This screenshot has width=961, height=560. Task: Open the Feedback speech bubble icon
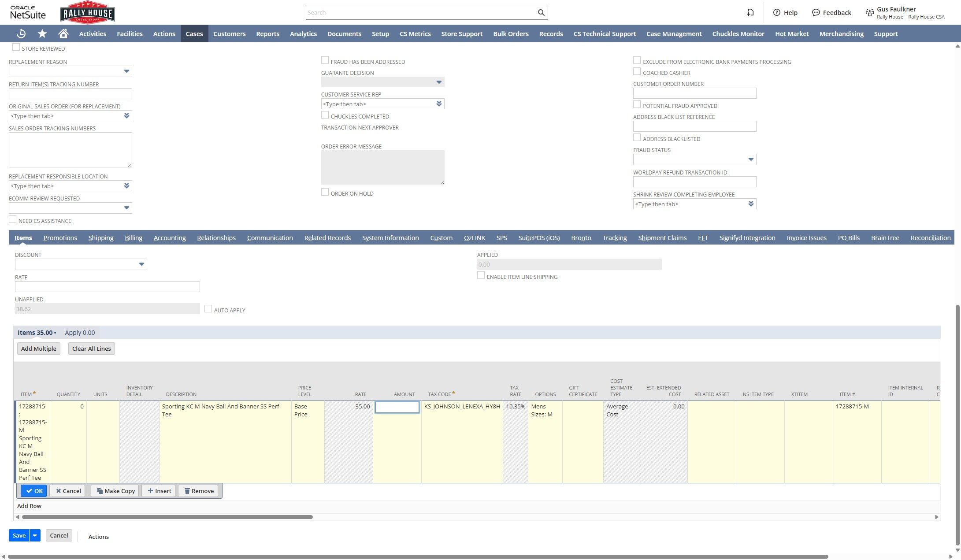816,12
